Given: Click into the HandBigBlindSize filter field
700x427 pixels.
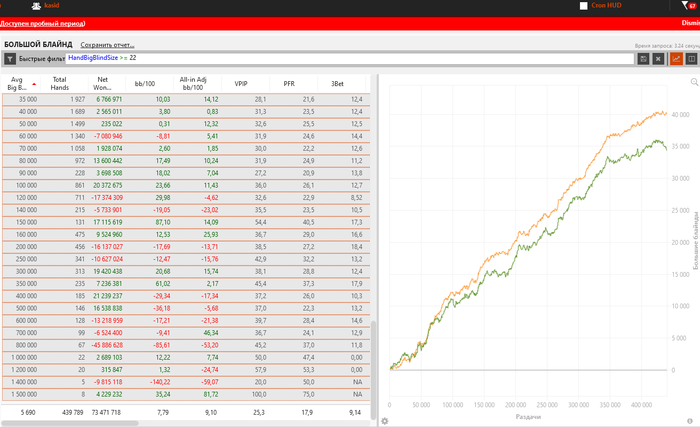Looking at the screenshot, I should point(350,59).
